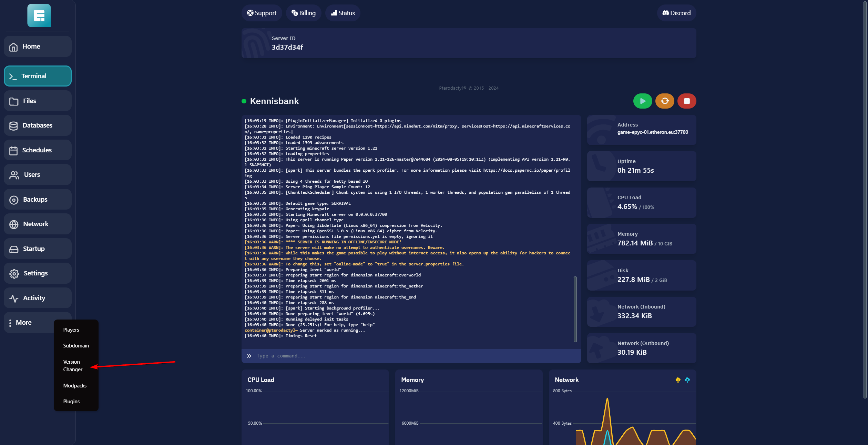Screen dimensions: 868x445
Task: Select the Schedules sidebar item
Action: (38, 150)
